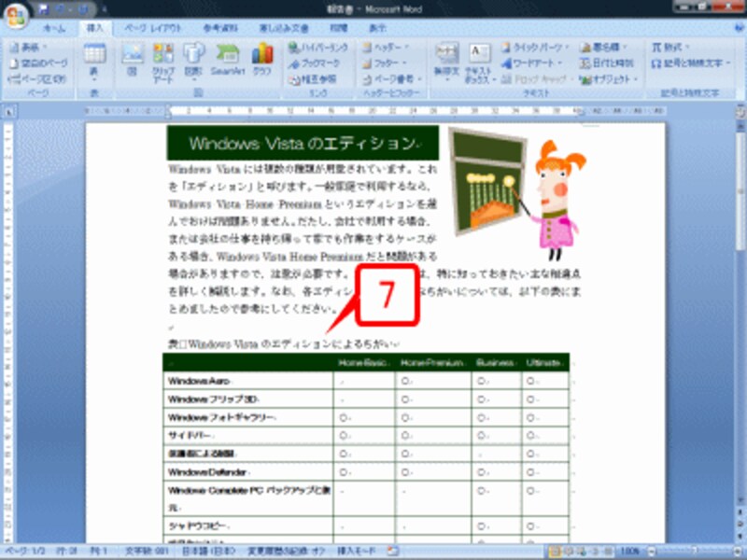
Task: Click the Home Premium column header
Action: [432, 363]
